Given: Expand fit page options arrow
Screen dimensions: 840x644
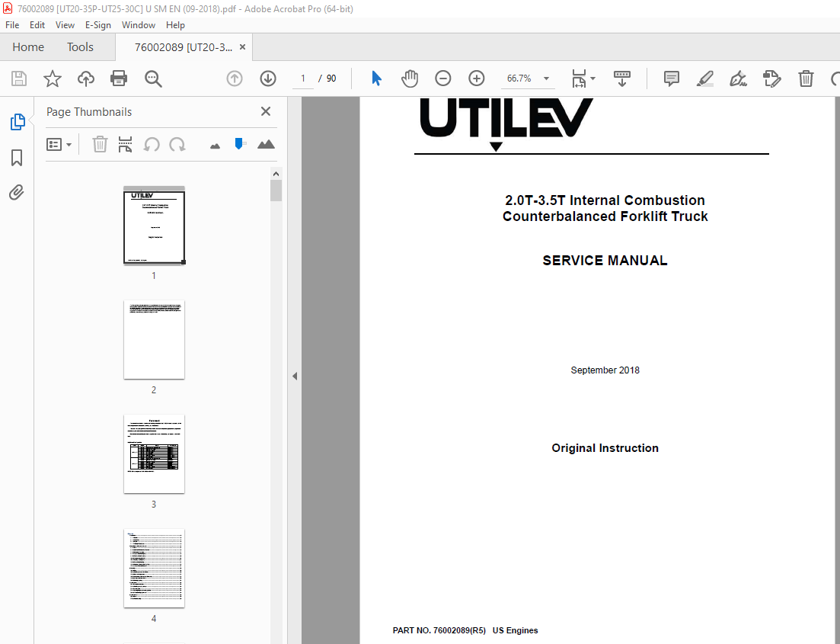Looking at the screenshot, I should tap(592, 78).
